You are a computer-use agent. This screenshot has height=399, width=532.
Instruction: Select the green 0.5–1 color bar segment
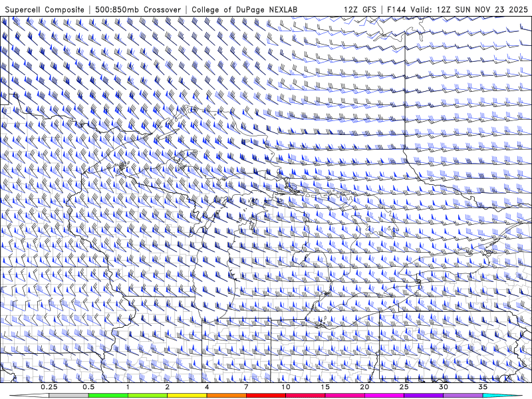(108, 396)
